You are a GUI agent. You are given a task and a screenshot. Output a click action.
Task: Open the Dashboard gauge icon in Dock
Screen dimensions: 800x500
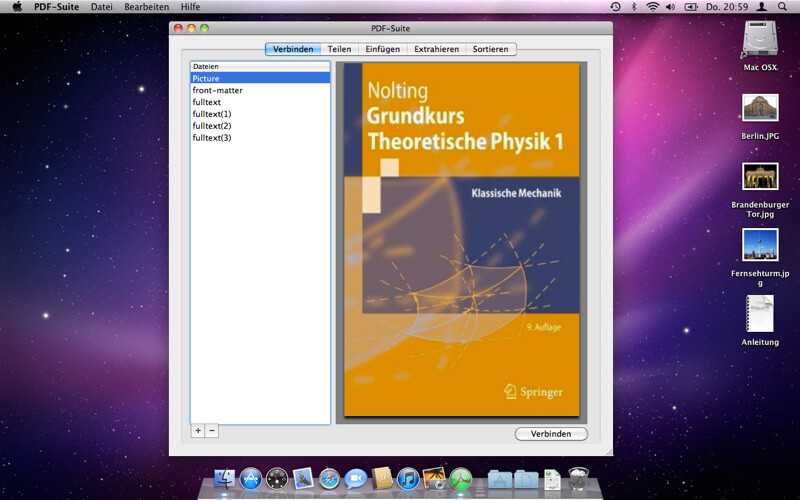[277, 479]
